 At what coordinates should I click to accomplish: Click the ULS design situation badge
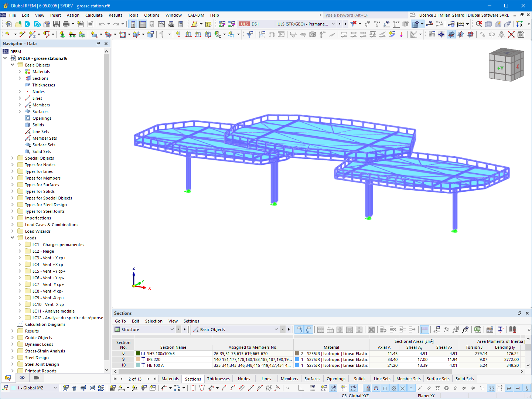click(x=244, y=24)
